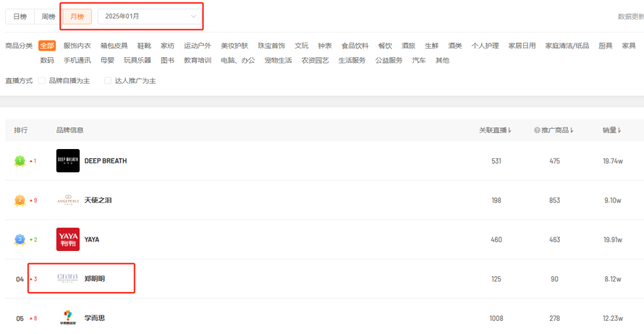Filter by 运动户外 category
Image resolution: width=644 pixels, height=334 pixels.
coord(197,45)
